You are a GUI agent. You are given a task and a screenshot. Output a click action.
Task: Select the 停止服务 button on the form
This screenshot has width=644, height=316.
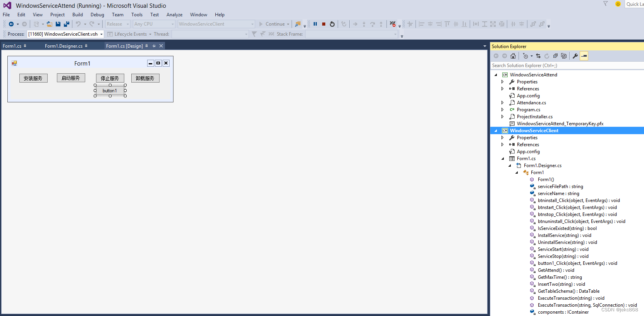coord(110,78)
